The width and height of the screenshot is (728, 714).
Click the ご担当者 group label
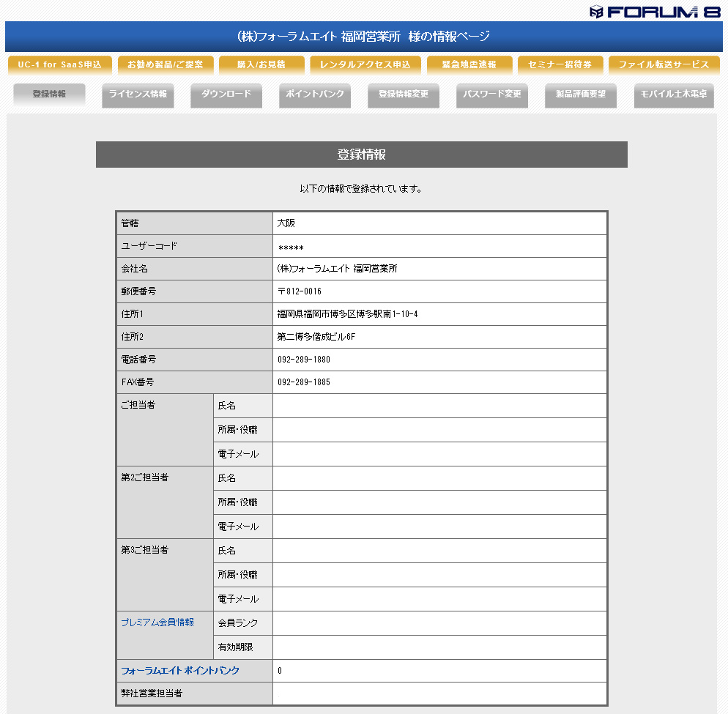138,405
